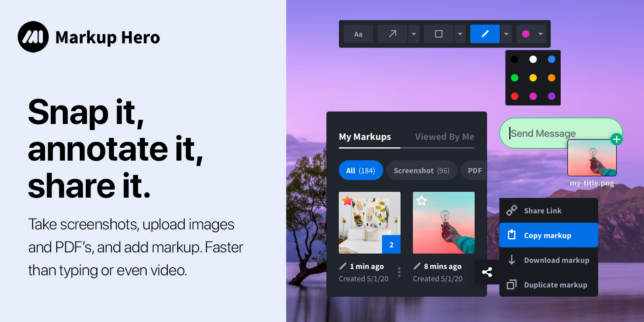Screen dimensions: 644x322
Task: Expand the rectangle tool dropdown
Action: [x=460, y=34]
